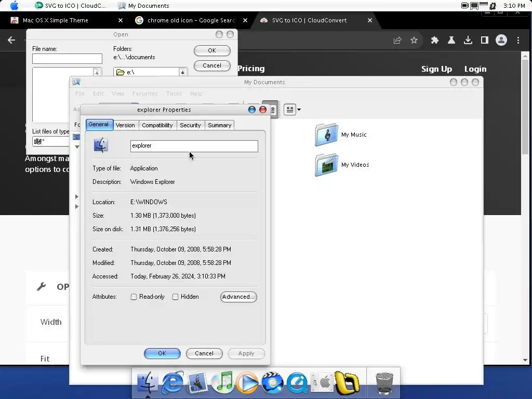Open the My Videos folder
532x399 pixels.
(x=342, y=165)
